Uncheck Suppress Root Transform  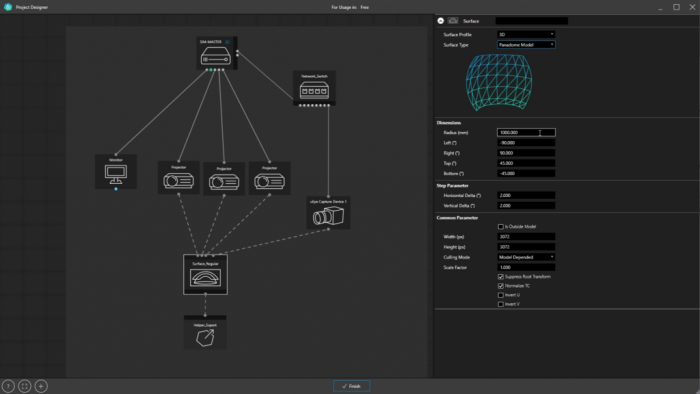point(500,277)
